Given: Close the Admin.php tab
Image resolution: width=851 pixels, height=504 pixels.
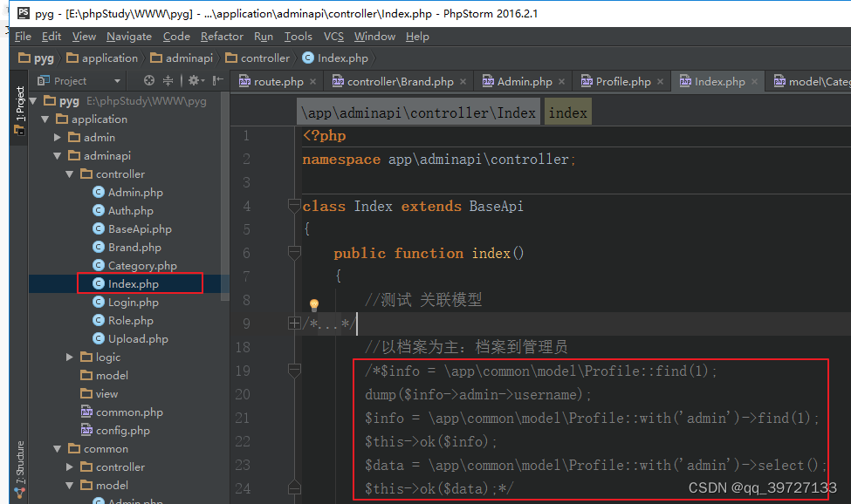Looking at the screenshot, I should click(562, 81).
